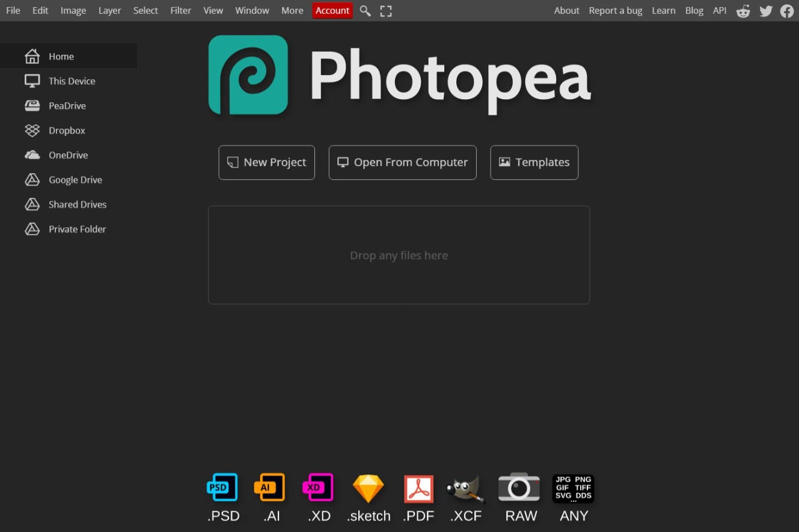Start a New Project
The height and width of the screenshot is (532, 799).
tap(267, 162)
